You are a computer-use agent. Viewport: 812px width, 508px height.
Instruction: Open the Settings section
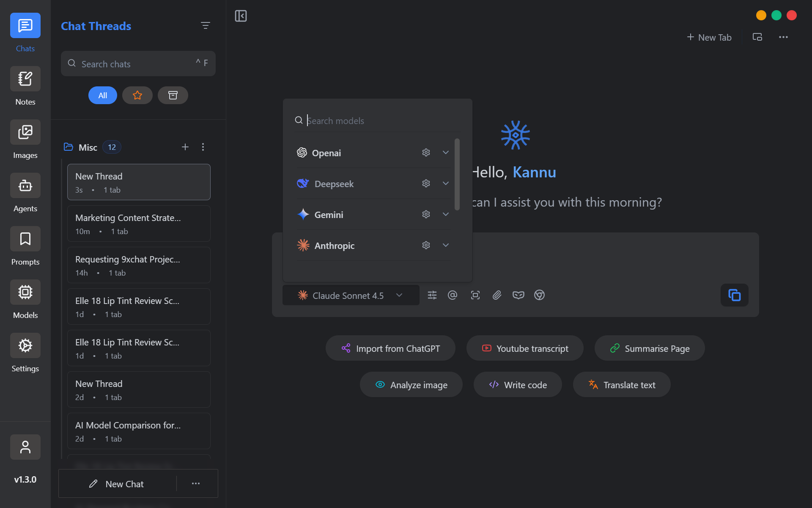(25, 345)
